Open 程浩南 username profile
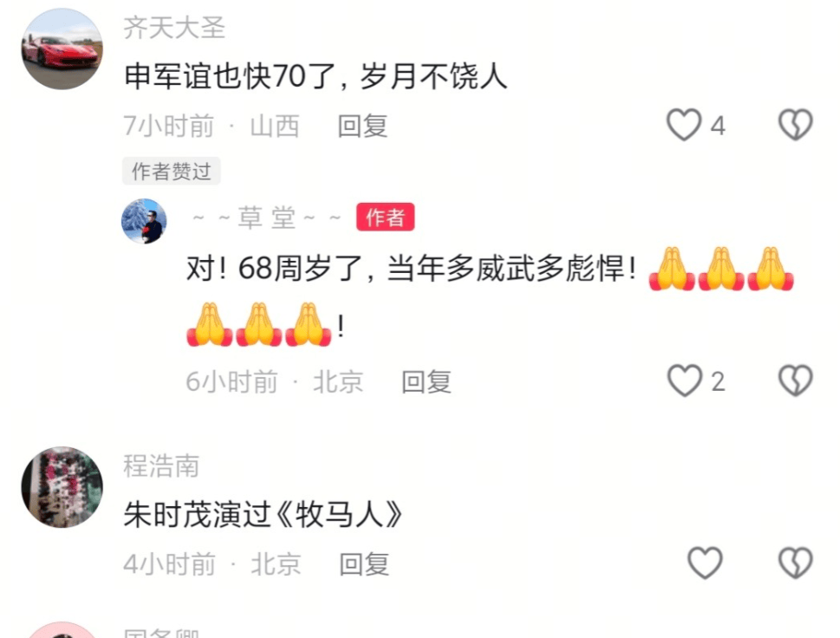840x638 pixels. point(161,465)
